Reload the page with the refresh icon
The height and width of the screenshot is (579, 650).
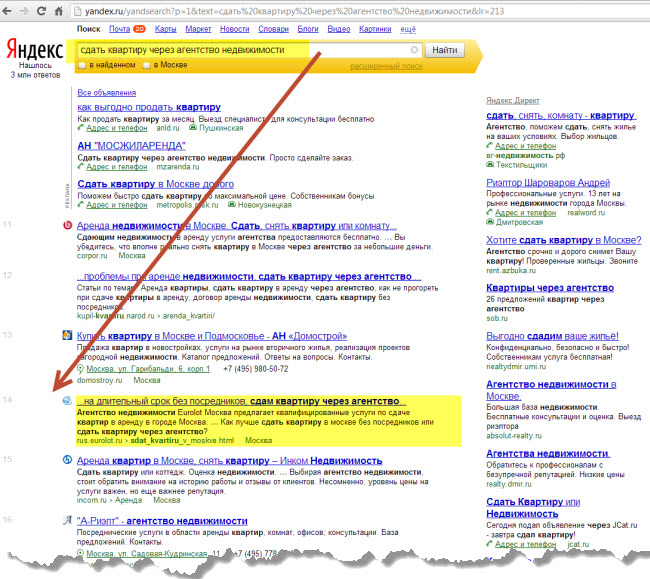(x=41, y=11)
